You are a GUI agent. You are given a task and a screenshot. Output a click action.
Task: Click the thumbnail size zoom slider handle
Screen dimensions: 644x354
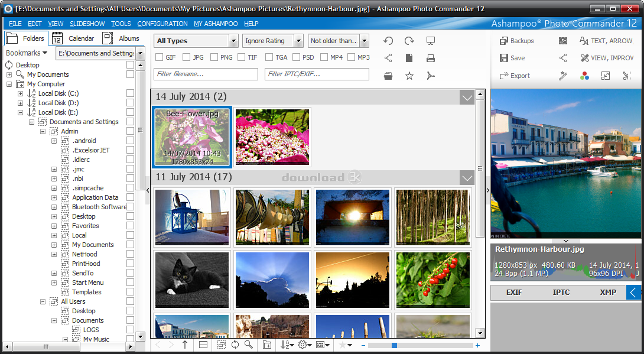click(394, 345)
